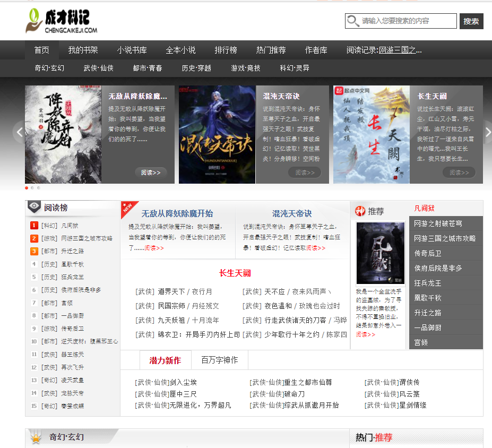The height and width of the screenshot is (448, 492).
Task: Advance carousel with right arrow
Action: coord(487,132)
